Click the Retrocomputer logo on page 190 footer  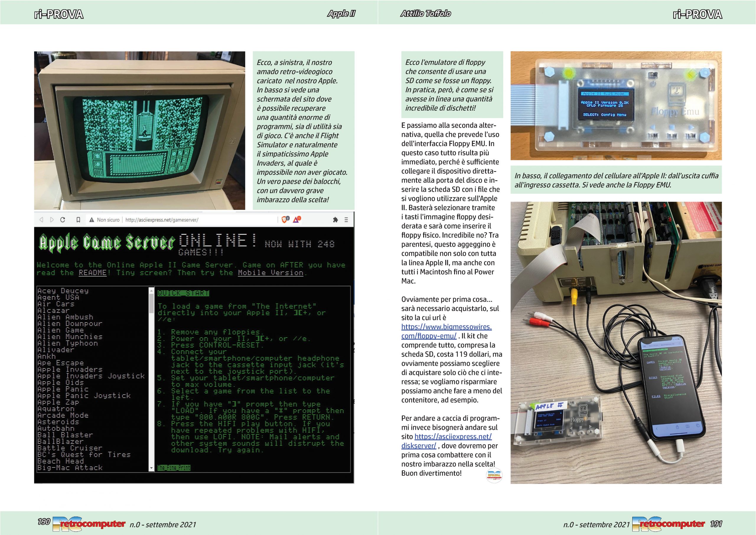[x=89, y=524]
